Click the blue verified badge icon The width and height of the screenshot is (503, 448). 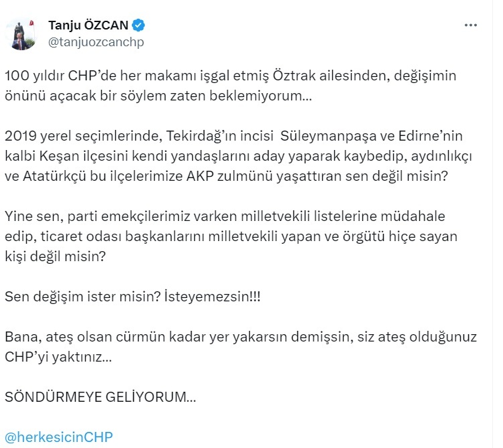pos(138,25)
